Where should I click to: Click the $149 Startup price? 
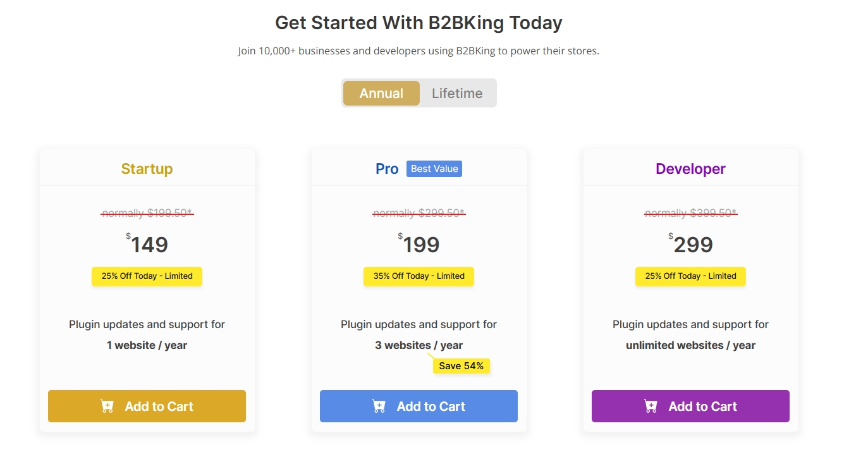click(x=149, y=245)
